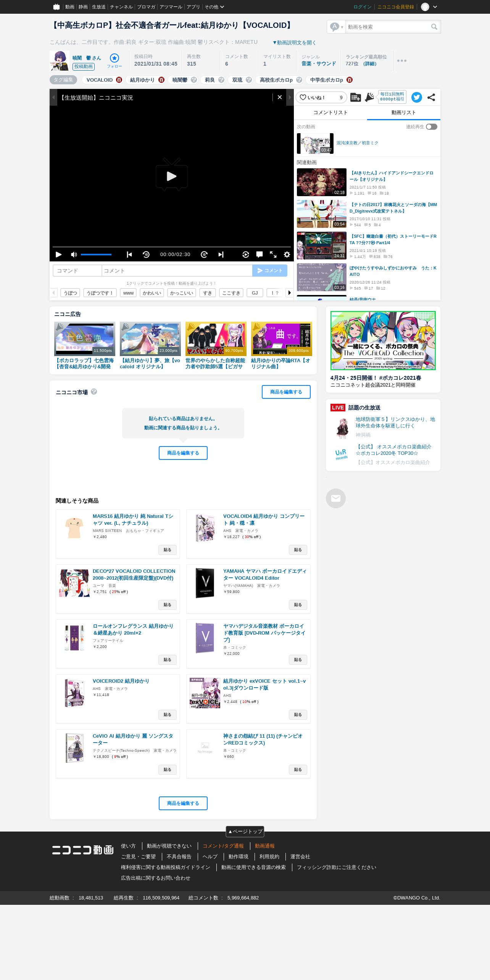Click the かわいい quick comment button
This screenshot has height=980, width=490.
[x=152, y=293]
